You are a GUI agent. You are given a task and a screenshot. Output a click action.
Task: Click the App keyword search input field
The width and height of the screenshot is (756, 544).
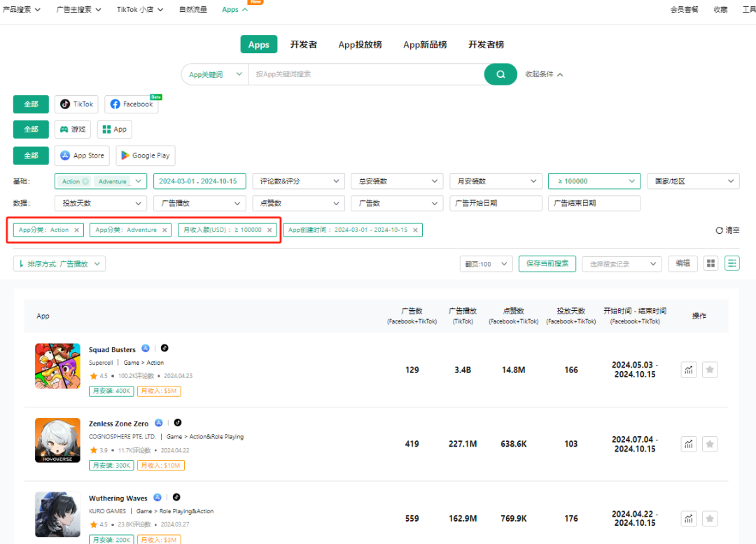point(366,74)
